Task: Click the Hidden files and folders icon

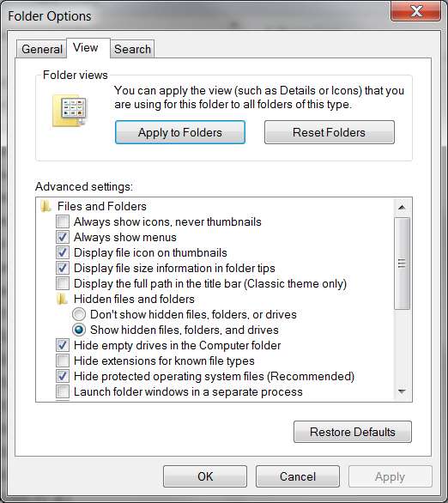Action: (62, 300)
